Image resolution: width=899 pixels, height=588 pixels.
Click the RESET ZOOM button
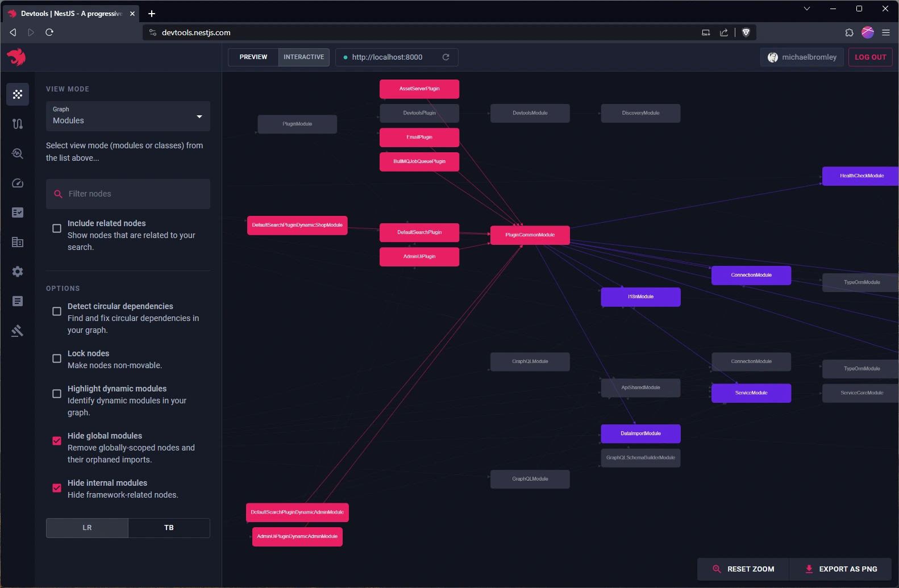(743, 569)
